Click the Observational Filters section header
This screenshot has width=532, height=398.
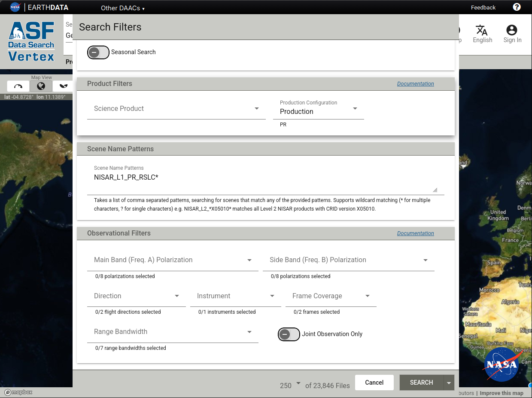coord(119,233)
